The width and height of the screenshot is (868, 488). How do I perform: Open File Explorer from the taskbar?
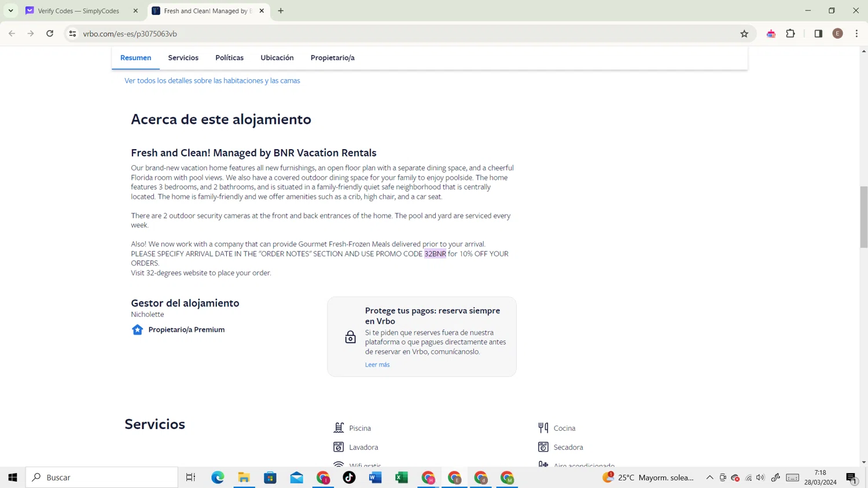pos(244,478)
